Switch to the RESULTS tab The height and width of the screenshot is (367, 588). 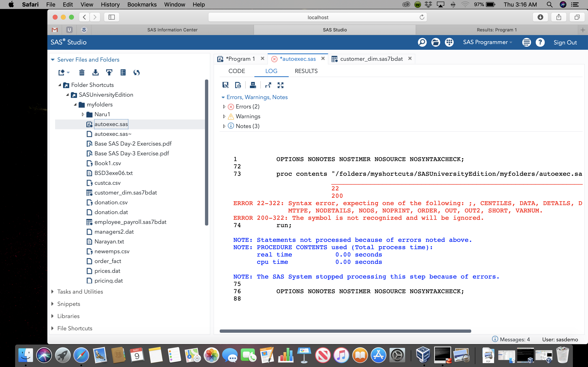point(306,71)
